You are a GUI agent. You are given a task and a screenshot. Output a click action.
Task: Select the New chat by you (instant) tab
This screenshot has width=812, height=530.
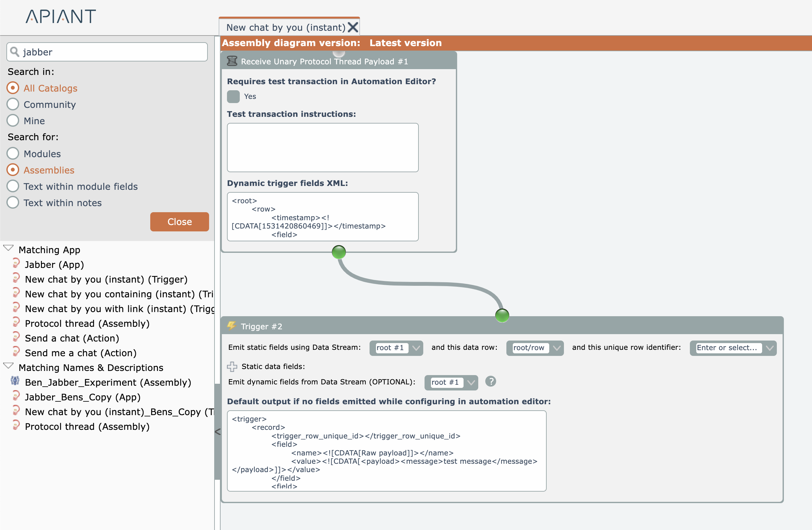285,27
